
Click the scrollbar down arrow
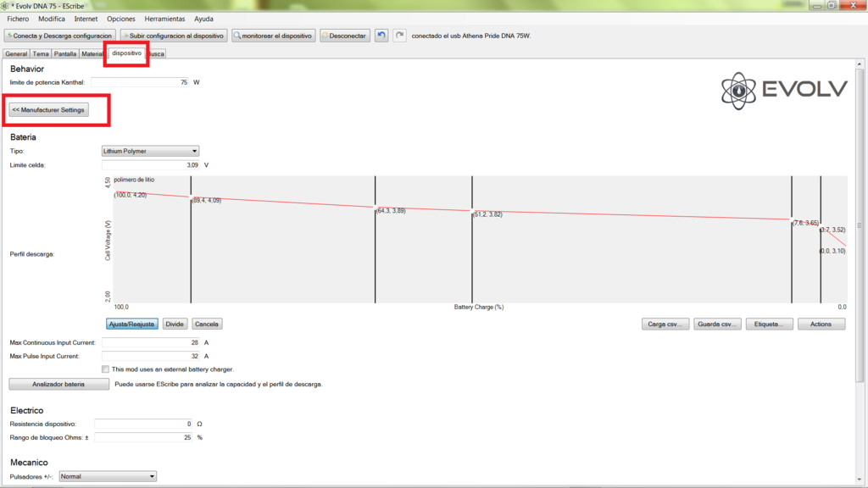coord(860,480)
